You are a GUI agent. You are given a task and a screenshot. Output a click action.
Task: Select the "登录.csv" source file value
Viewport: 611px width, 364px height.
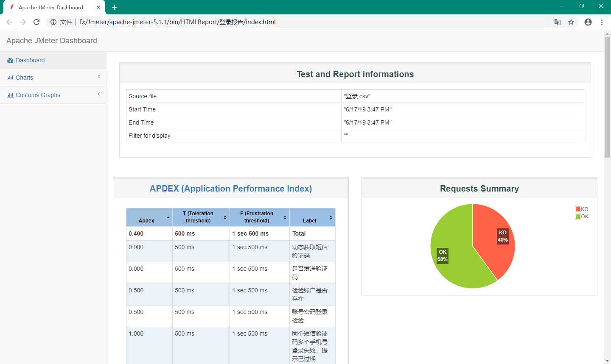coord(357,96)
